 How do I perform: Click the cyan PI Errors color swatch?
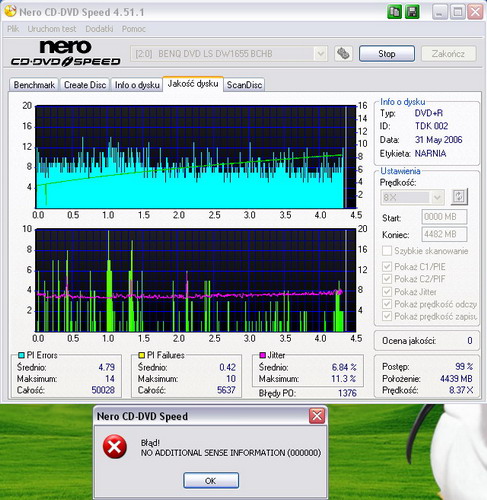click(21, 355)
